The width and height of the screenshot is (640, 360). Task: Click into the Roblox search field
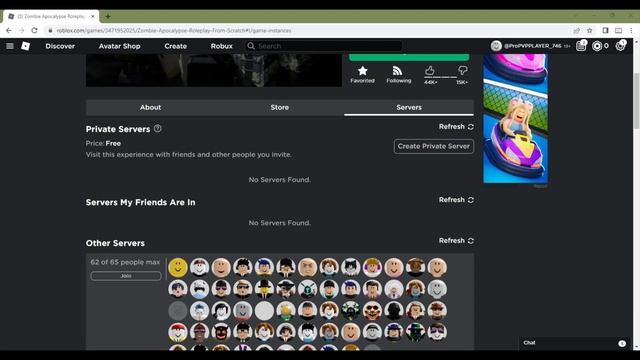tap(323, 46)
